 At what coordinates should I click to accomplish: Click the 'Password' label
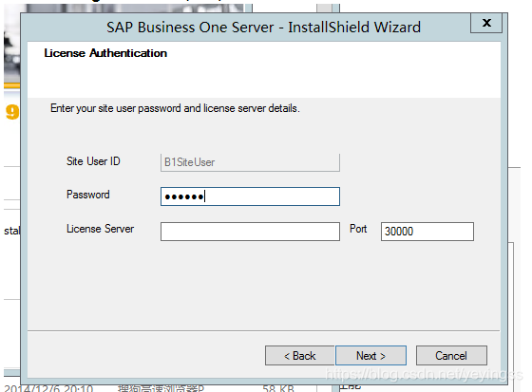click(88, 195)
